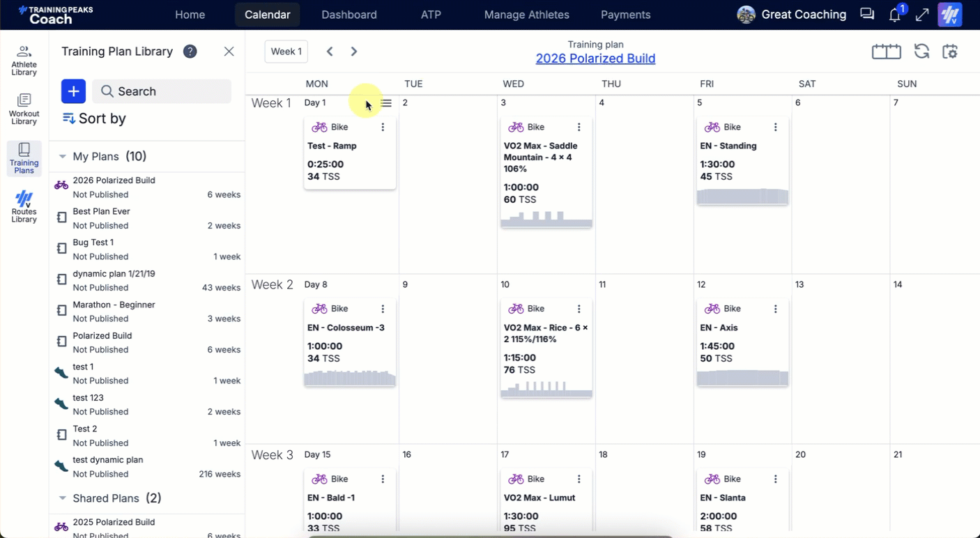Collapse the Shared Plans section
This screenshot has height=538, width=980.
pyautogui.click(x=63, y=498)
